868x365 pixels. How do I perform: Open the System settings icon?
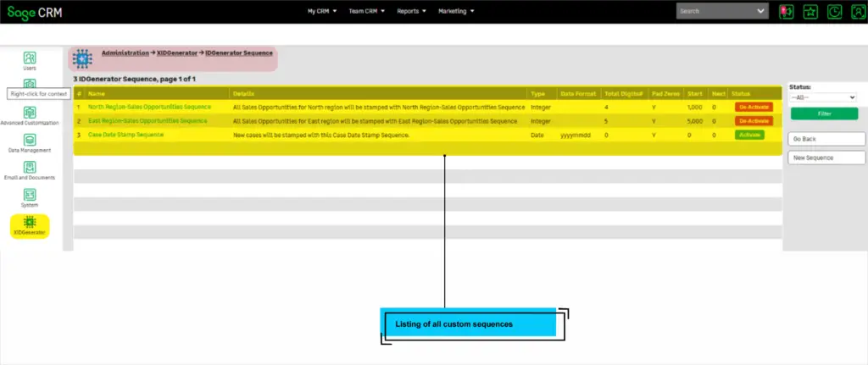pos(30,195)
